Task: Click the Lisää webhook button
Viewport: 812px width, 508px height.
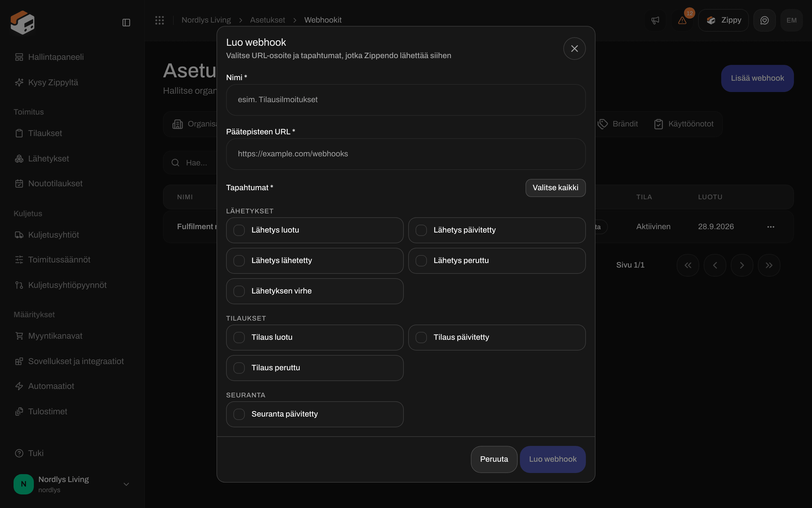Action: 757,78
